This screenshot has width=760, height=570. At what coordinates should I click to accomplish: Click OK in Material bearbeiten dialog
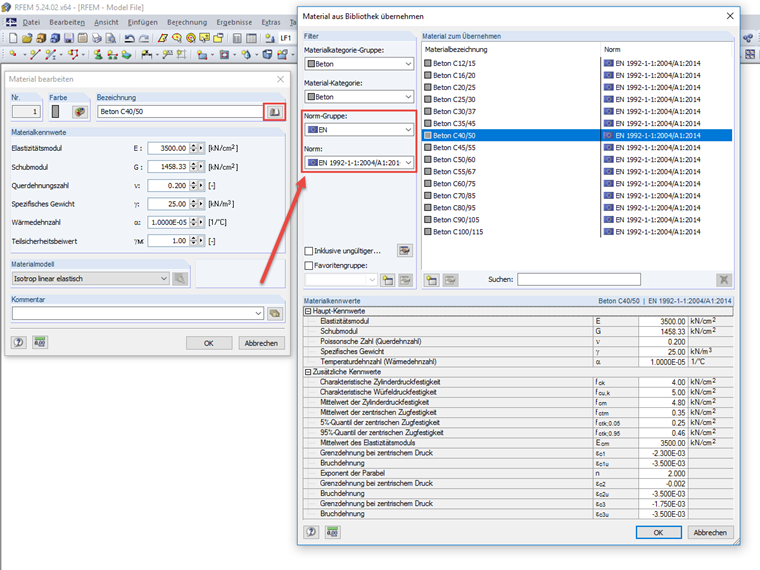click(209, 343)
